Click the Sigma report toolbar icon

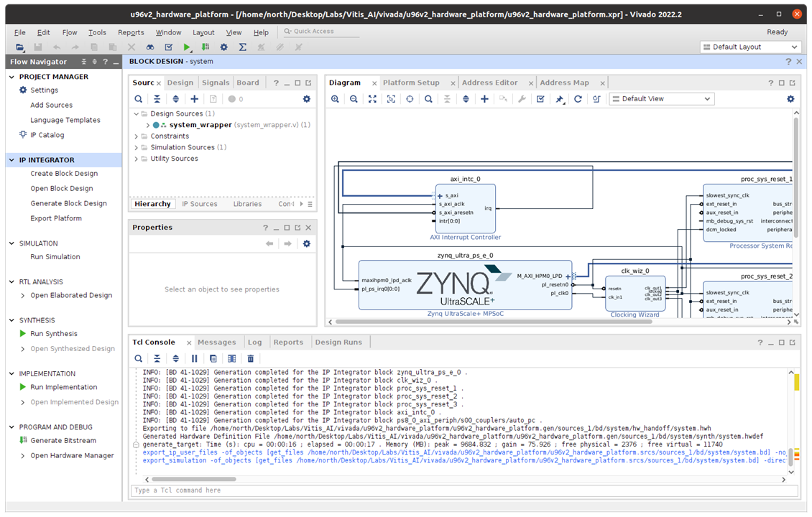[x=242, y=47]
